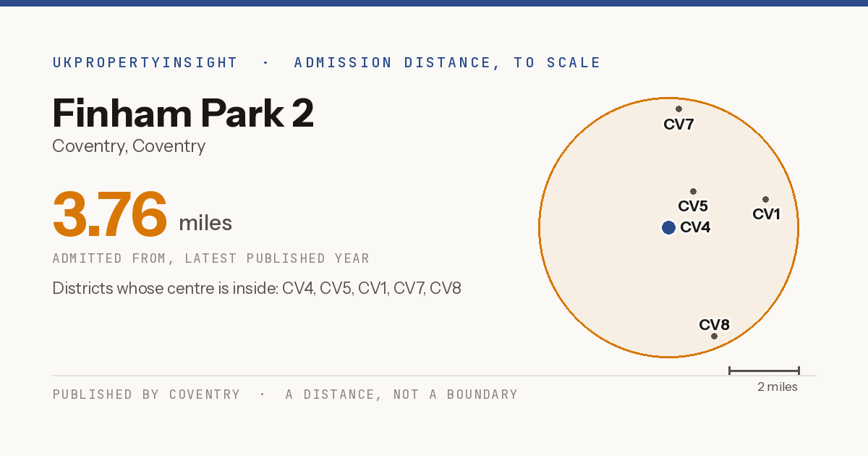Select the CV4 map label
Viewport: 868px width, 456px height.
pyautogui.click(x=695, y=227)
